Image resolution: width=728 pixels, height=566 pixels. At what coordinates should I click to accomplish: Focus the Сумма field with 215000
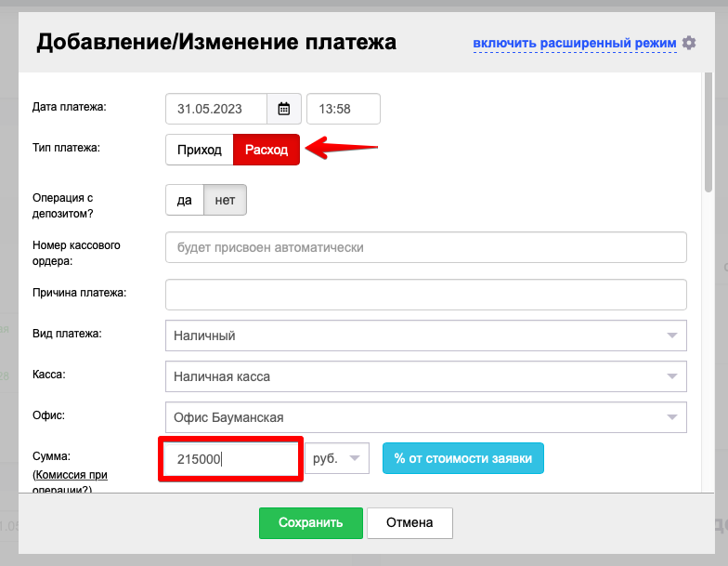pyautogui.click(x=230, y=459)
